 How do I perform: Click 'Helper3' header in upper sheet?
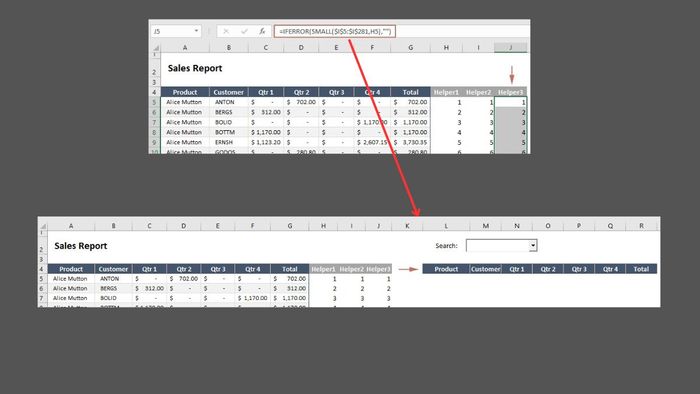click(x=511, y=92)
